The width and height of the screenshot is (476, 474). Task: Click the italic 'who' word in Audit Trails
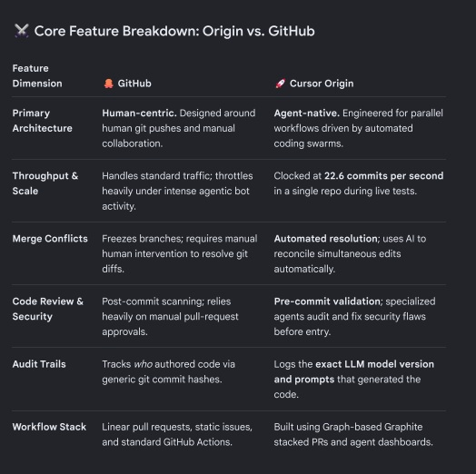143,364
